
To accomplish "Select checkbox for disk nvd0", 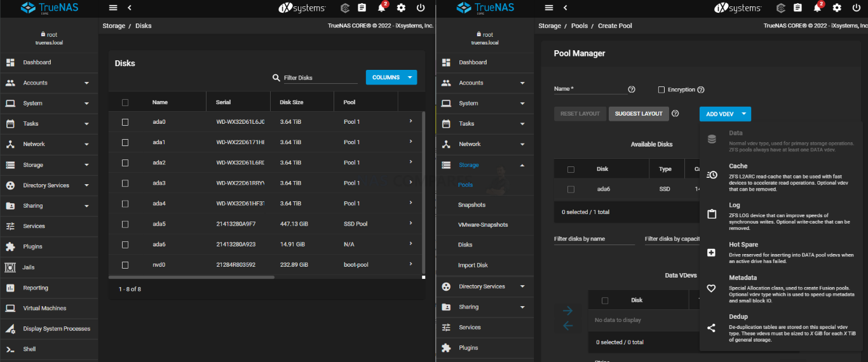I will [125, 265].
